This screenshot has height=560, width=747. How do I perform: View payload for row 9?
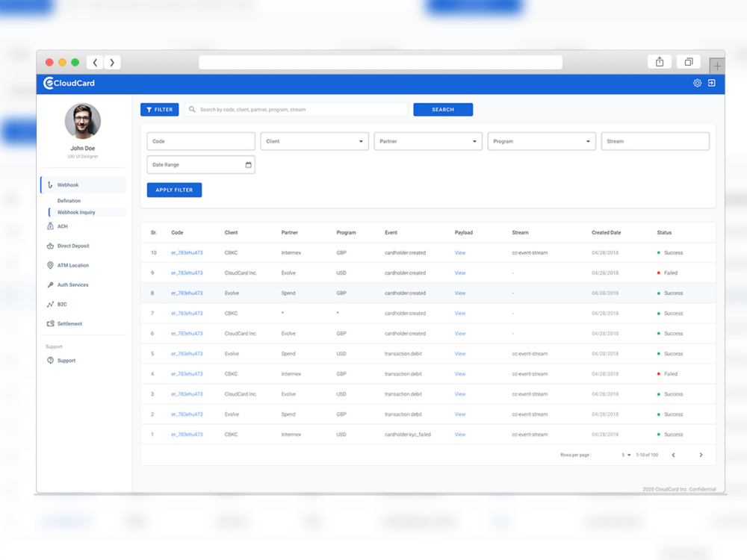pos(459,273)
